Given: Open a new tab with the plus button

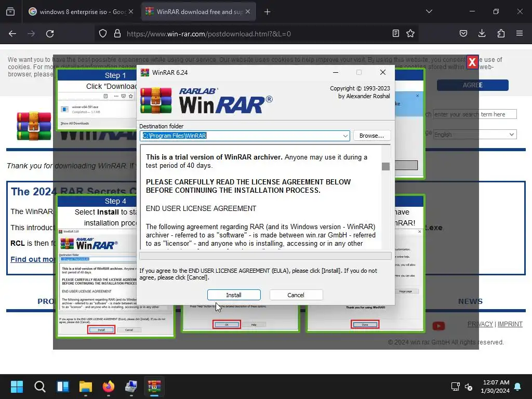Looking at the screenshot, I should (x=268, y=12).
